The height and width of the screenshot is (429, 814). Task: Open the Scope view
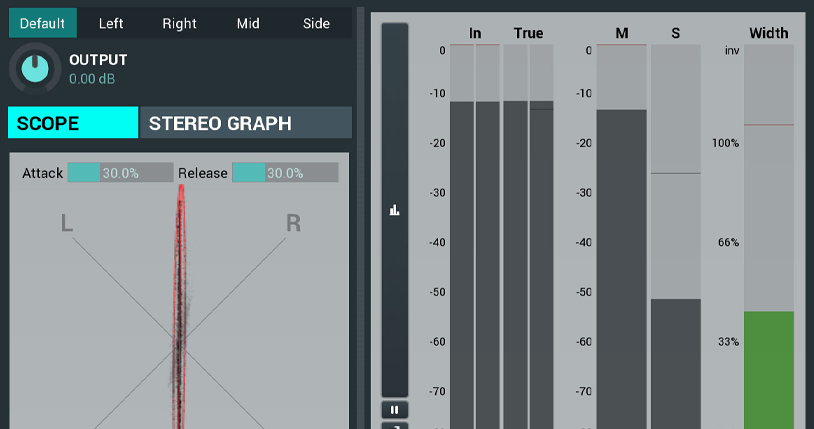click(x=73, y=123)
